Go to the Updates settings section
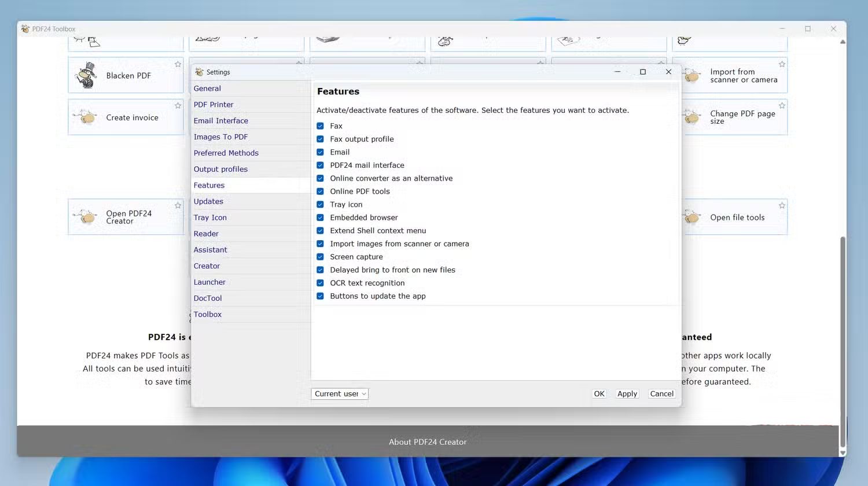 tap(251, 202)
